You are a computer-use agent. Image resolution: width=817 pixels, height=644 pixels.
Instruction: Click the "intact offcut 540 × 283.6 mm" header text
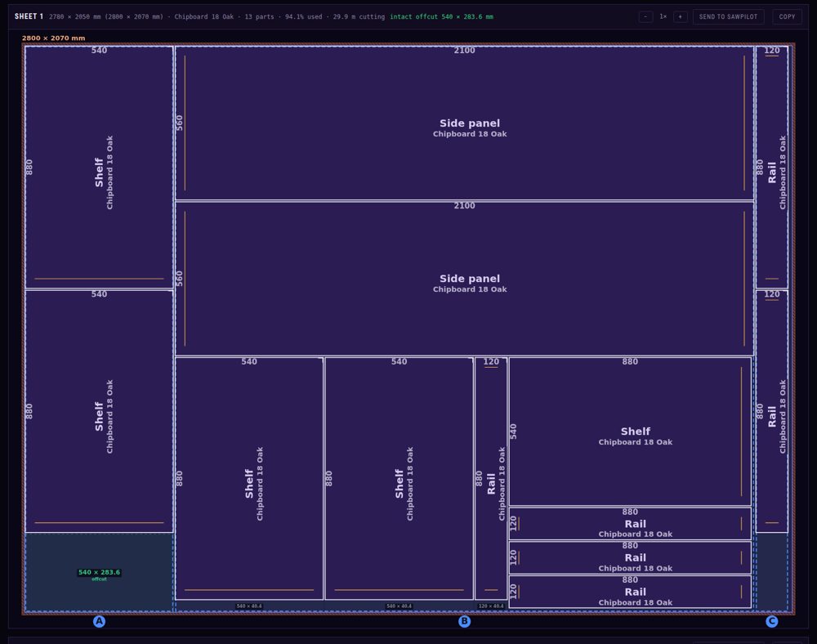[441, 16]
